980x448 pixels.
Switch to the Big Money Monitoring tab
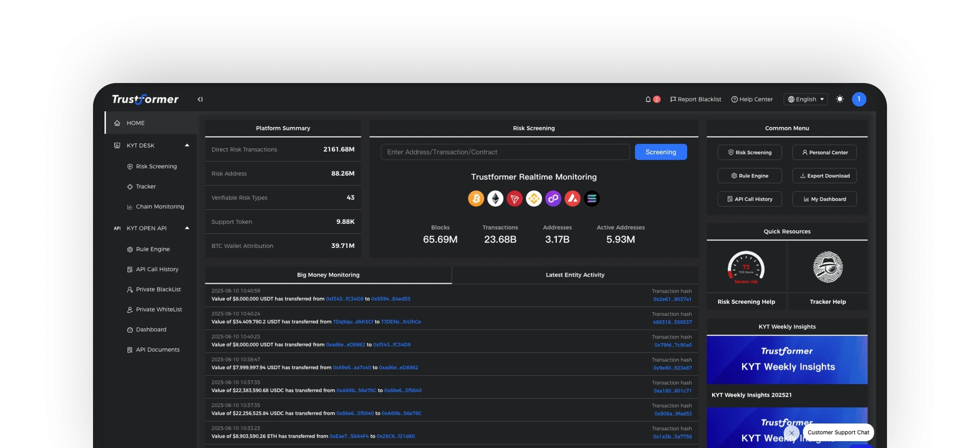328,275
